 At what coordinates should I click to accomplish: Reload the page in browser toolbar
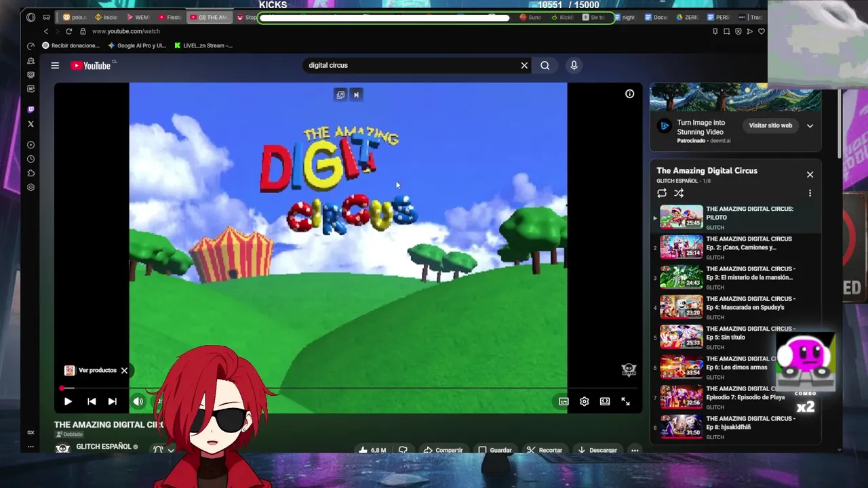[68, 31]
